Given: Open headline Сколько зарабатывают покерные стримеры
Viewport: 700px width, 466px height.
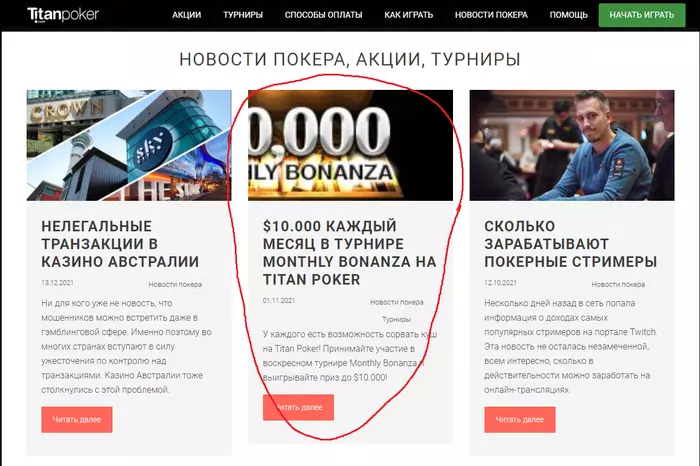Looking at the screenshot, I should (x=571, y=244).
